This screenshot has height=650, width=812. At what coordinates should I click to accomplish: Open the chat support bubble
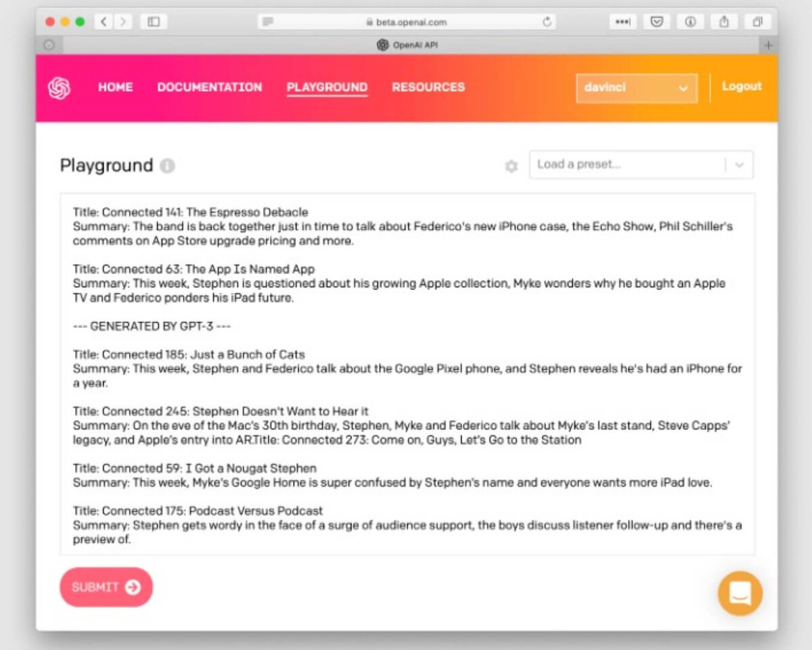click(740, 593)
